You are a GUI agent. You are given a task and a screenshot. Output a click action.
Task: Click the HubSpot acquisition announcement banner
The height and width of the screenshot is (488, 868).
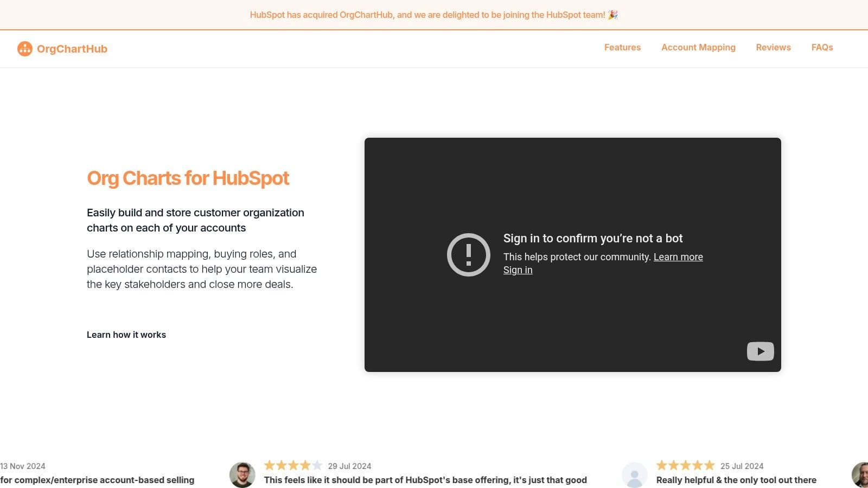point(434,15)
